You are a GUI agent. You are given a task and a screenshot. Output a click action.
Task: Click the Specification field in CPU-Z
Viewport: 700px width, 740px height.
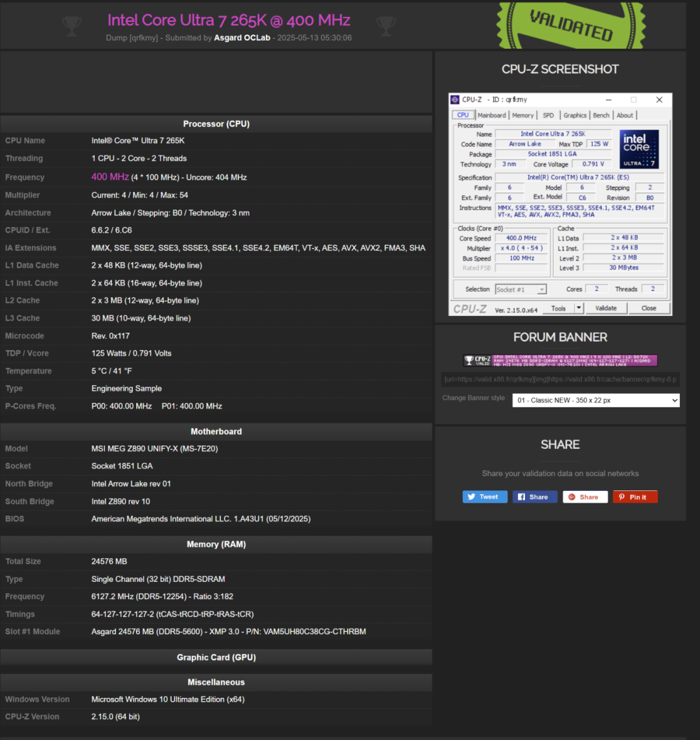pyautogui.click(x=578, y=178)
